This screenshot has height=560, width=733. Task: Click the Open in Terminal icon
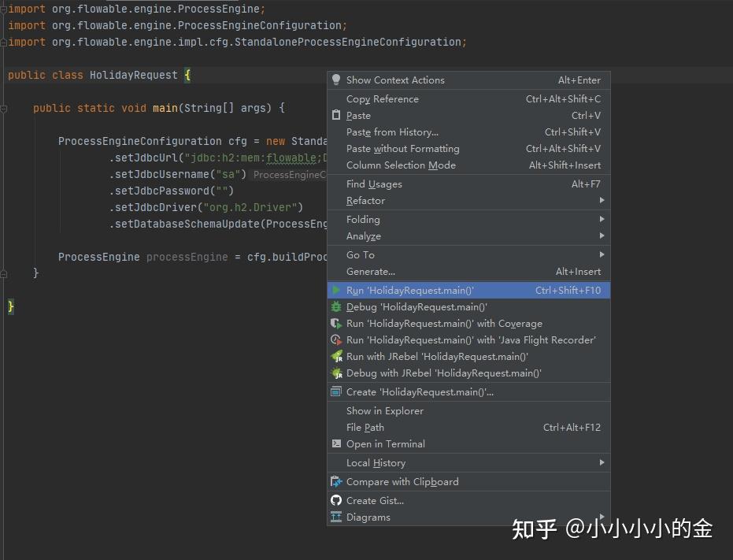click(x=337, y=443)
